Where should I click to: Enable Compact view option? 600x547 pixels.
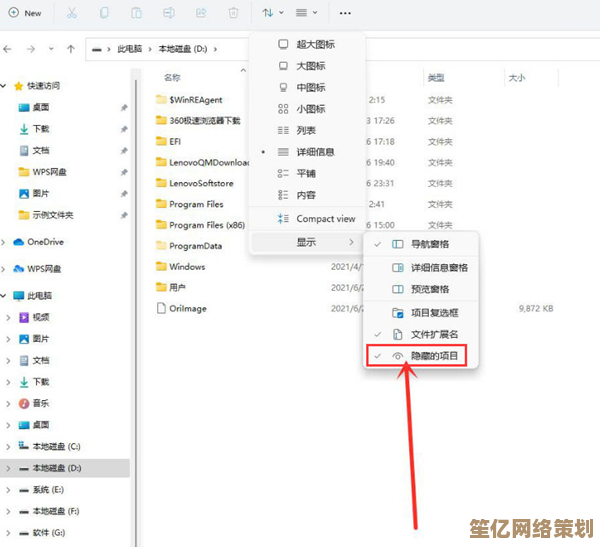click(325, 219)
